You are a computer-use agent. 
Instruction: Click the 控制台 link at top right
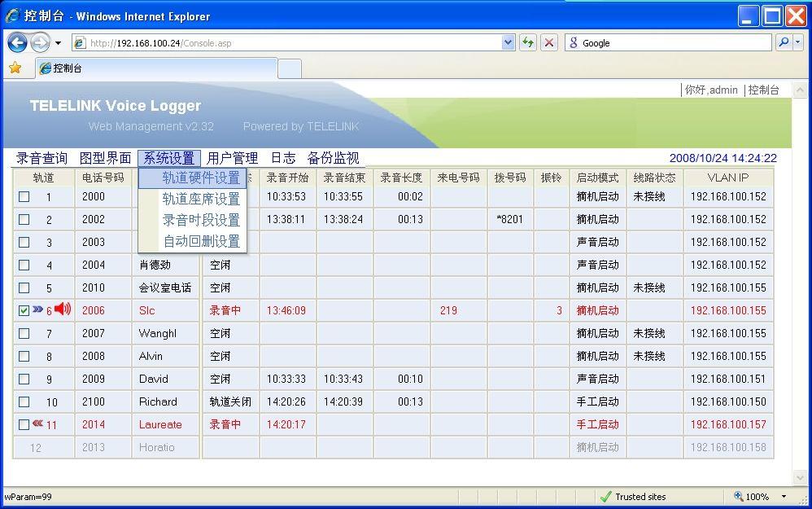pyautogui.click(x=763, y=90)
